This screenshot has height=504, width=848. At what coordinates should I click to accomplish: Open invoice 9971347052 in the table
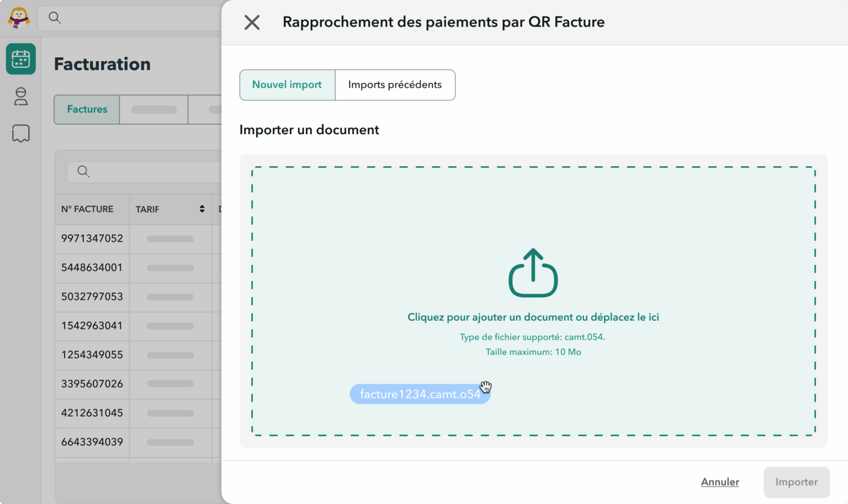pyautogui.click(x=92, y=238)
